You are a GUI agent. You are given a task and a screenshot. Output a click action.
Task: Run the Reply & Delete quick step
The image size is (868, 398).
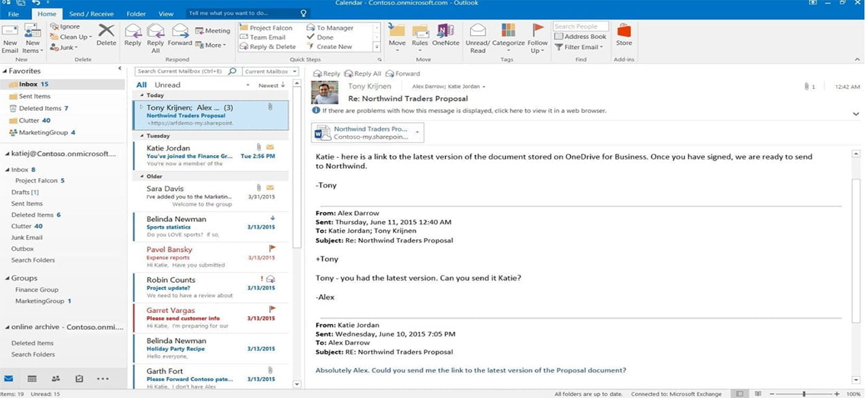tap(267, 47)
